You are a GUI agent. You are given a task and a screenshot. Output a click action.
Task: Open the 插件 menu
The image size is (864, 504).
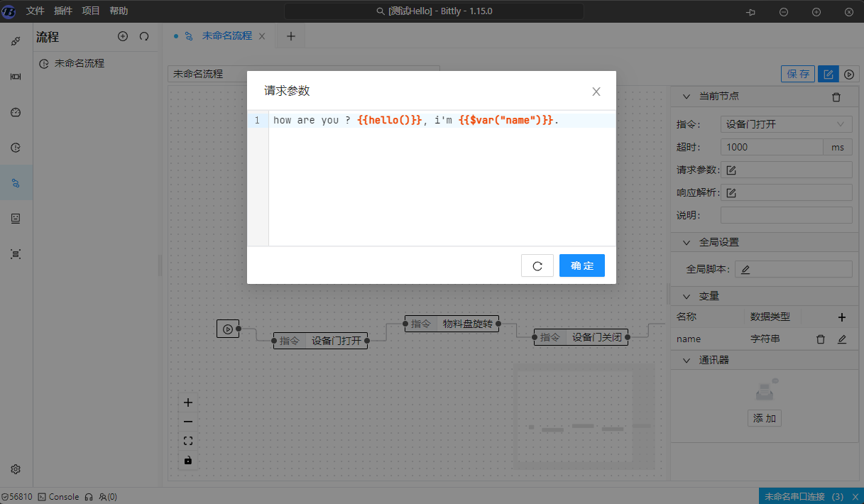tap(63, 11)
